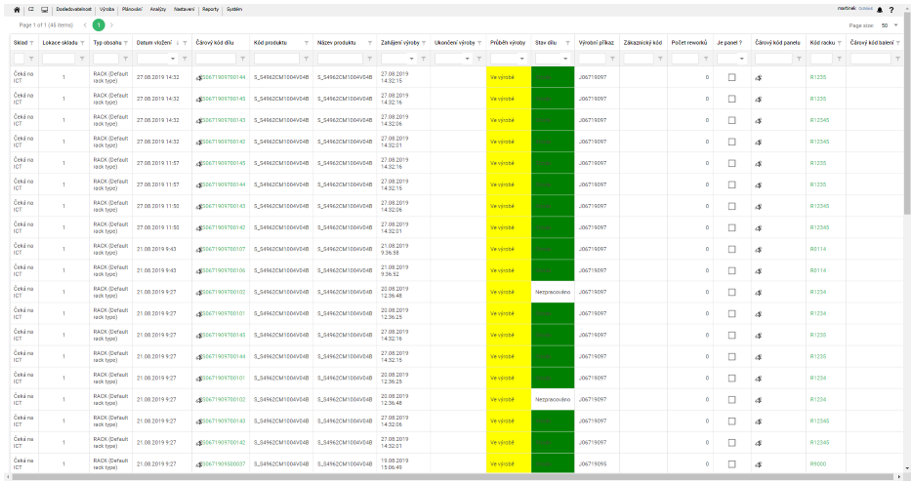
Task: Check the Je panel box in second row
Action: coord(731,99)
